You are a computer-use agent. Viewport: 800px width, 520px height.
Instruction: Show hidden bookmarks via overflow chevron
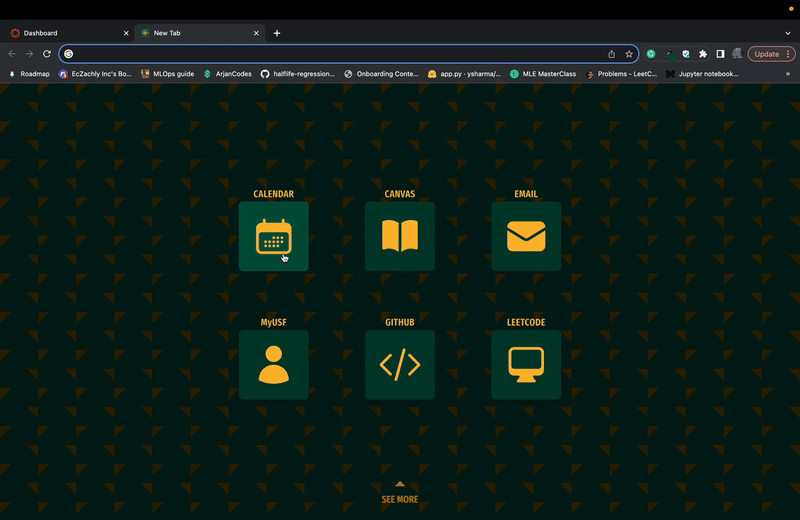[x=788, y=74]
